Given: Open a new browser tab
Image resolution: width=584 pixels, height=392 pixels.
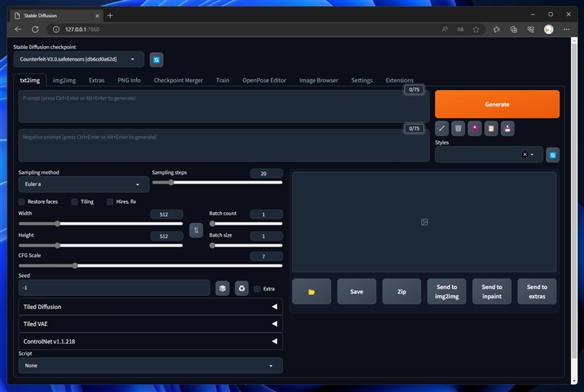Looking at the screenshot, I should point(110,15).
